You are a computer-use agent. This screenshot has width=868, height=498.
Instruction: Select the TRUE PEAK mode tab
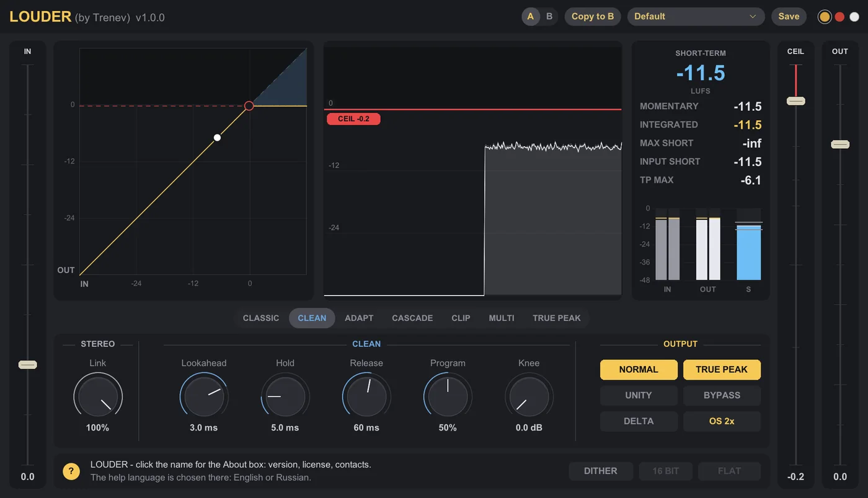[x=557, y=318]
